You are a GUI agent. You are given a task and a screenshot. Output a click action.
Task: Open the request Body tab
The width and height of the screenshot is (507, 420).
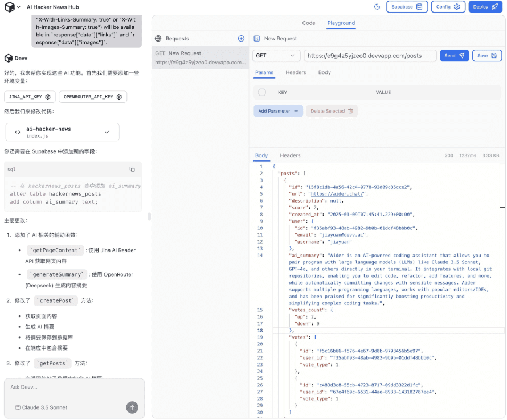[324, 72]
